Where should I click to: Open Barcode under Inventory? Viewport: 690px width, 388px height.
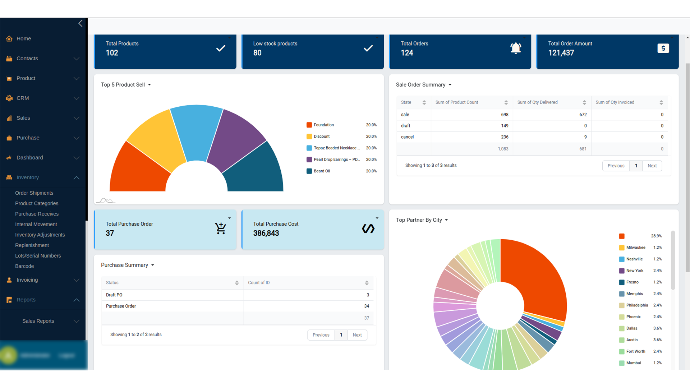[x=25, y=266]
